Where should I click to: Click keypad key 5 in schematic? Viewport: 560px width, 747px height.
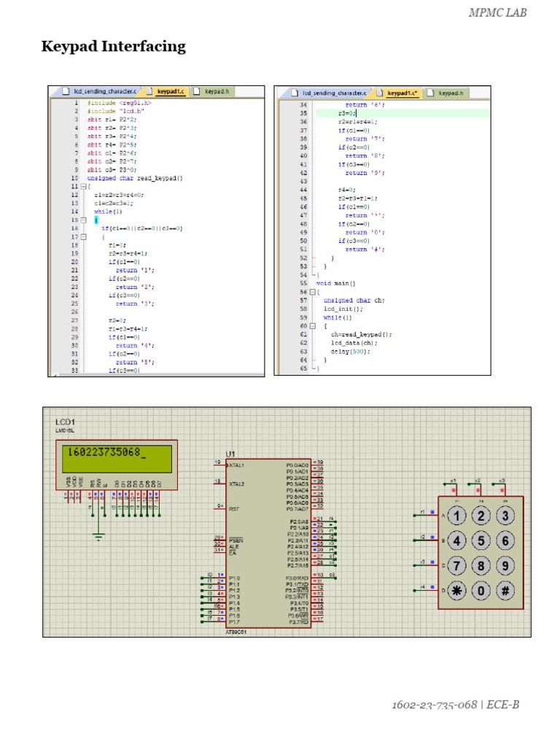(x=481, y=541)
